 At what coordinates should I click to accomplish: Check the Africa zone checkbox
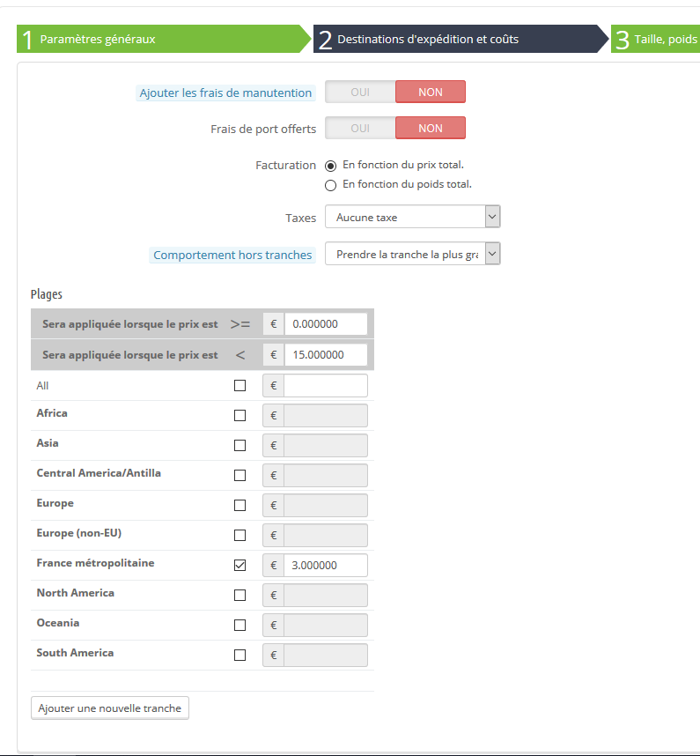239,416
